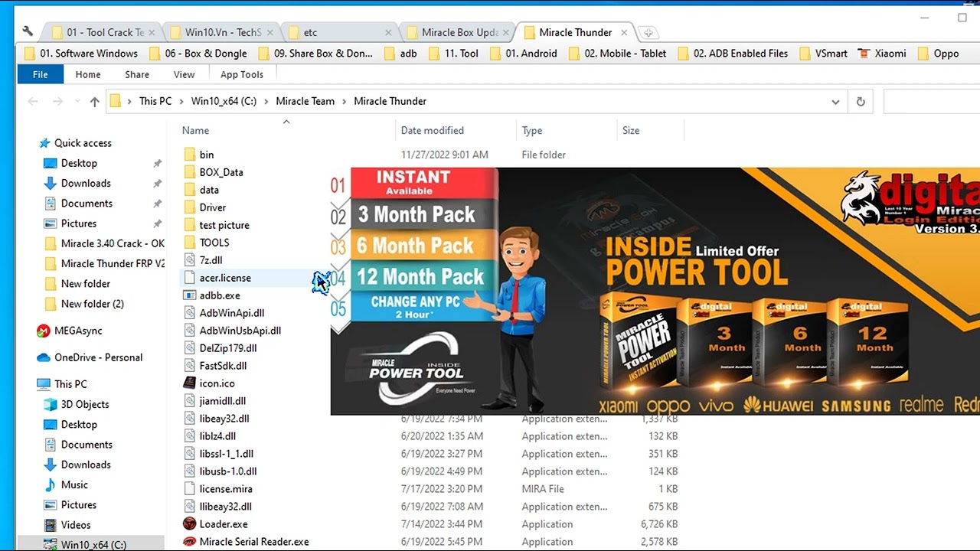Viewport: 980px width, 551px height.
Task: Select the 7z.dll file icon
Action: (x=190, y=260)
